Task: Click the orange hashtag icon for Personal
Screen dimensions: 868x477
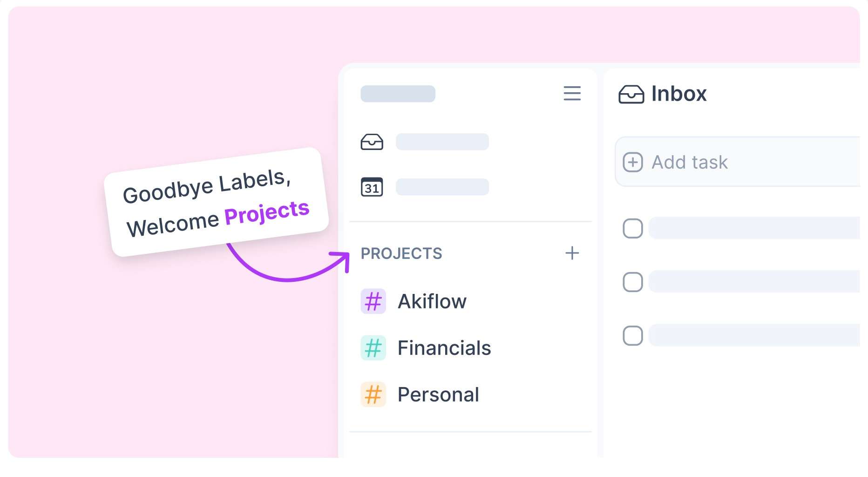Action: (373, 395)
